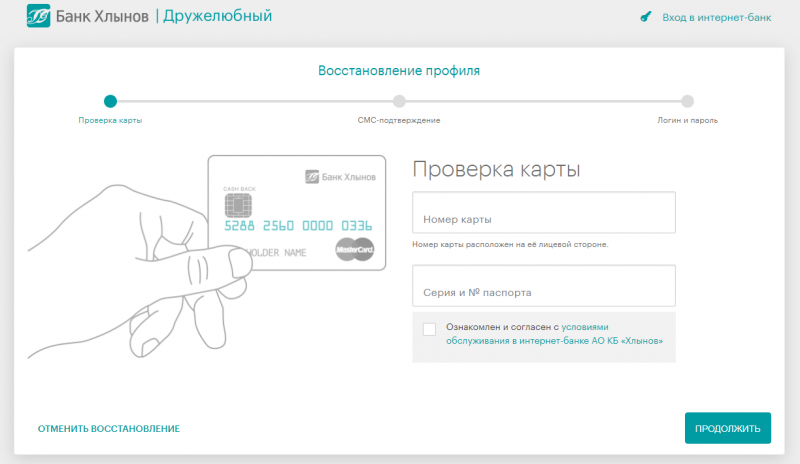This screenshot has height=464, width=800.
Task: Click the ПРОДОЛЖИТЬ button
Action: (728, 428)
